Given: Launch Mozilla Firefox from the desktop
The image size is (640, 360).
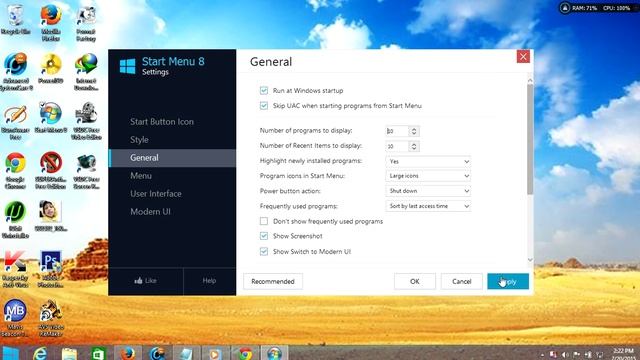Looking at the screenshot, I should (x=51, y=23).
